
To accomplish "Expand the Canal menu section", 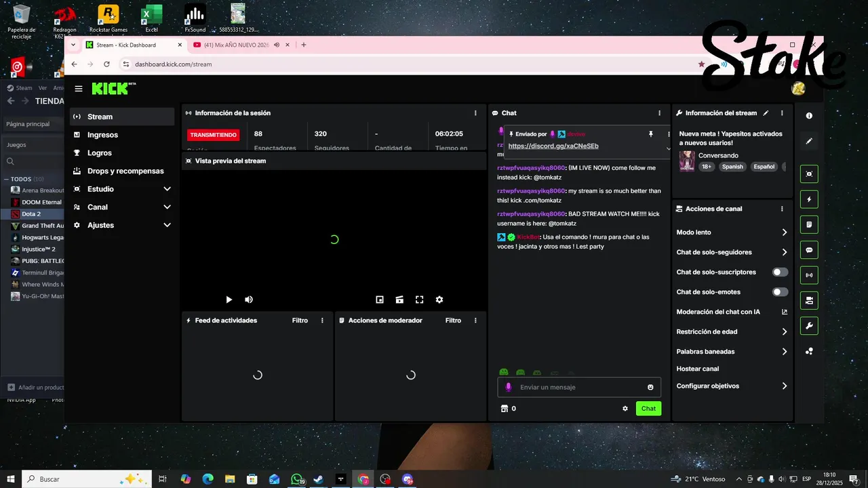I will 122,207.
